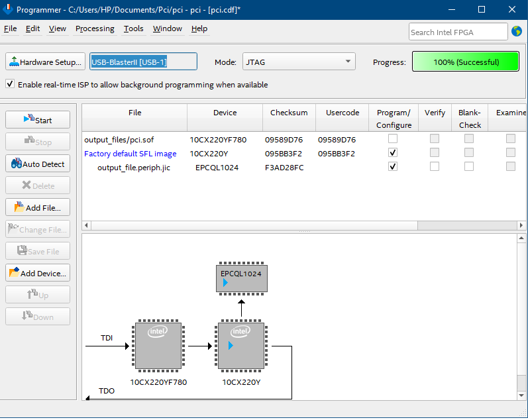The height and width of the screenshot is (420, 528).
Task: Click the Blank-Check column header
Action: [x=470, y=119]
